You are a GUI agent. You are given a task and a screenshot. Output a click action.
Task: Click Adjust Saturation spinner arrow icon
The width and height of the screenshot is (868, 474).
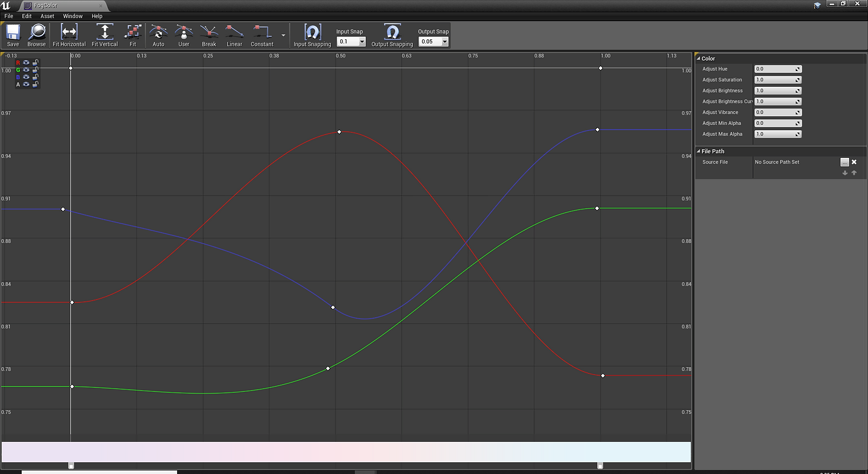click(x=798, y=80)
